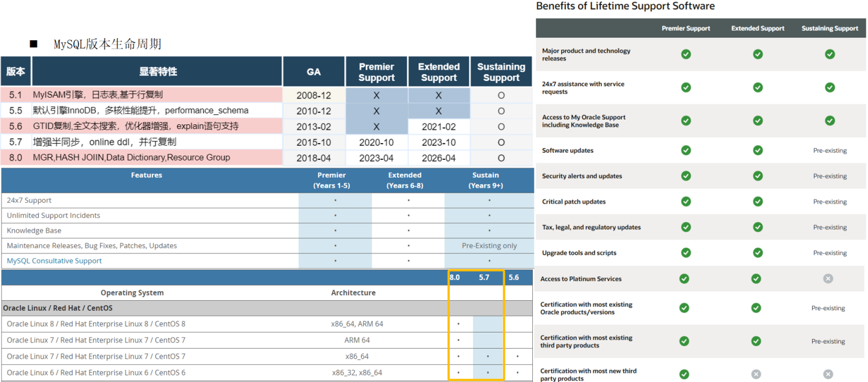This screenshot has width=868, height=382.
Task: Click Extended checkmark for Certification with existing third party products
Action: click(x=756, y=341)
